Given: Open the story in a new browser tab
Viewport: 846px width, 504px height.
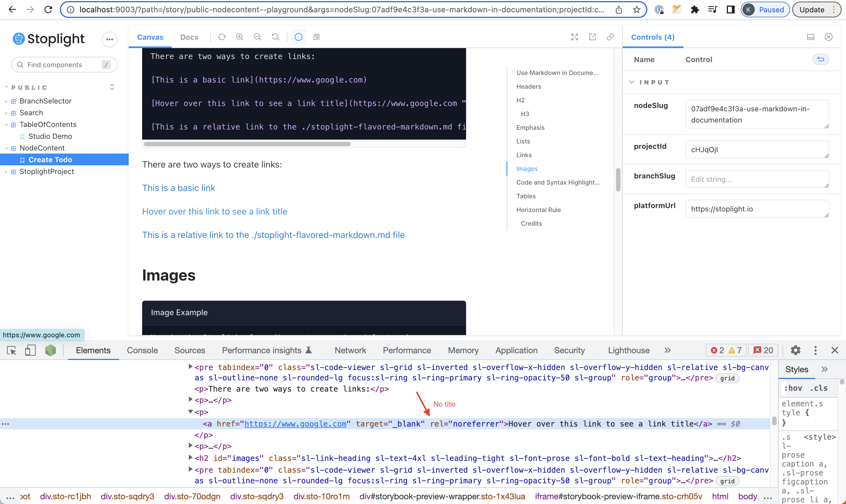Looking at the screenshot, I should [593, 37].
